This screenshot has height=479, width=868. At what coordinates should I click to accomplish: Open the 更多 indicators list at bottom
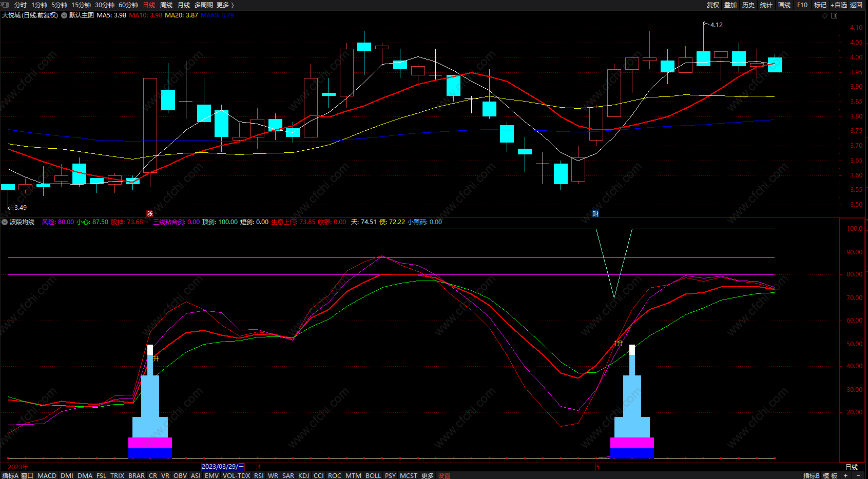click(428, 475)
